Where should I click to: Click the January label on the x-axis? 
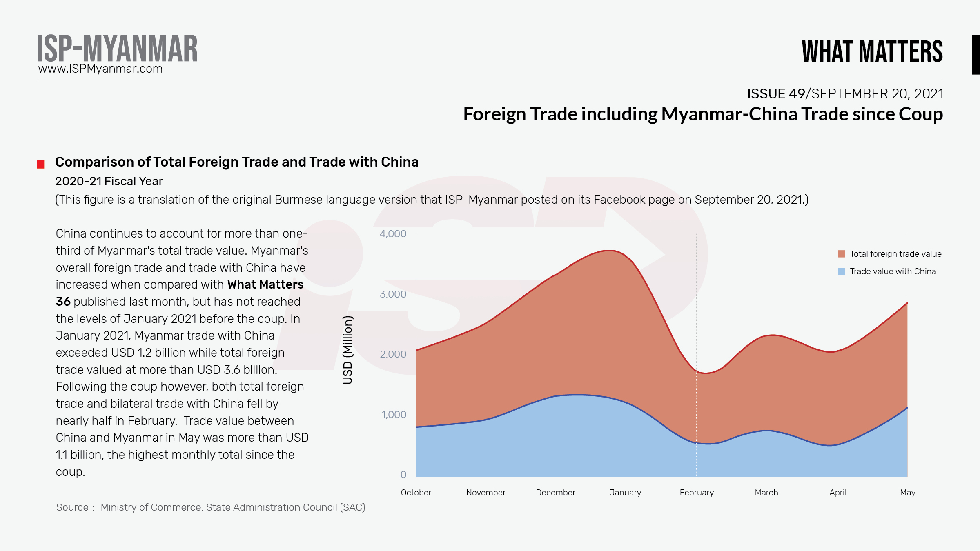point(625,493)
